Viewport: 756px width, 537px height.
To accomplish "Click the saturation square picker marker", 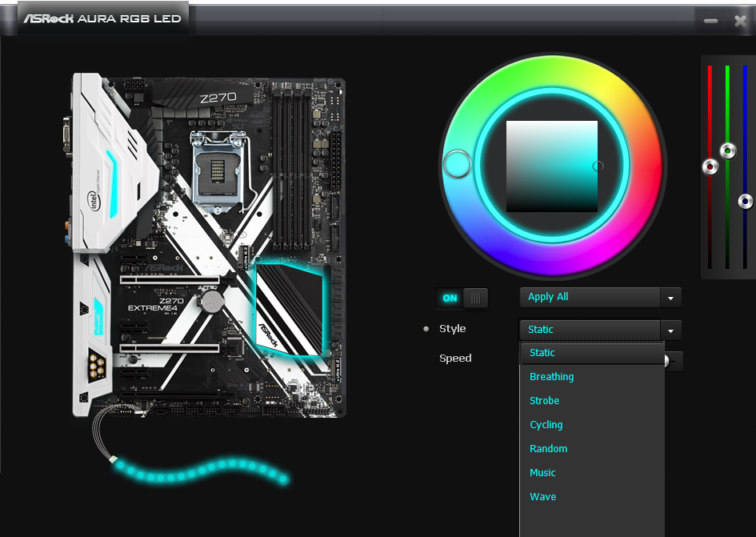I will tap(598, 166).
